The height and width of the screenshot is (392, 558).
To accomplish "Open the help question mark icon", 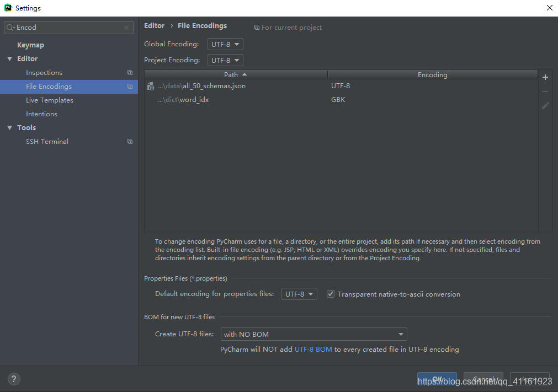I will tap(13, 379).
